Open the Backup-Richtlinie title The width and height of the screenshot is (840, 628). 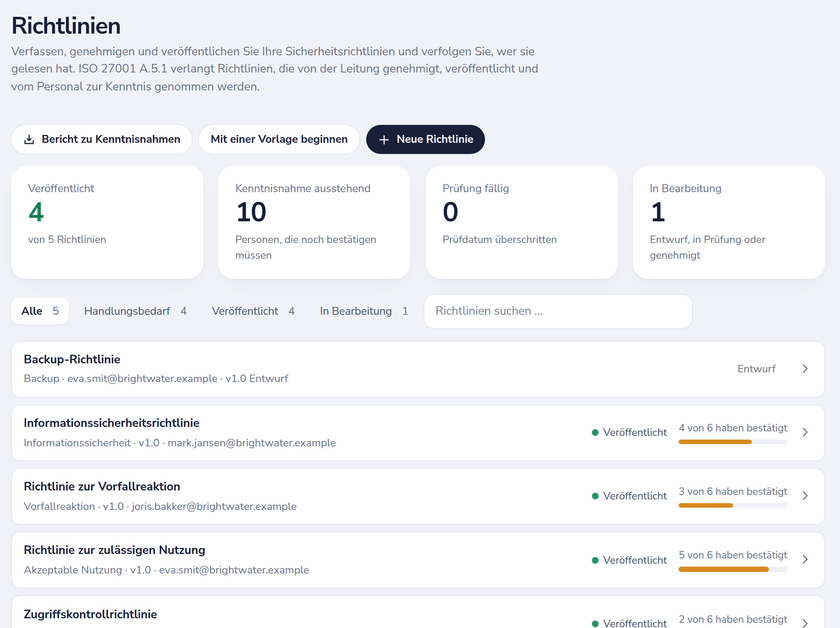(72, 360)
